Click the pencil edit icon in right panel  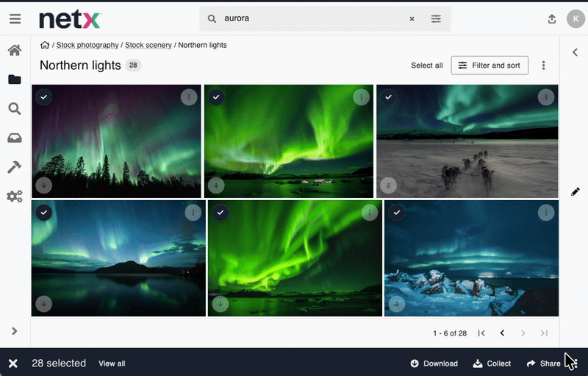(x=575, y=191)
